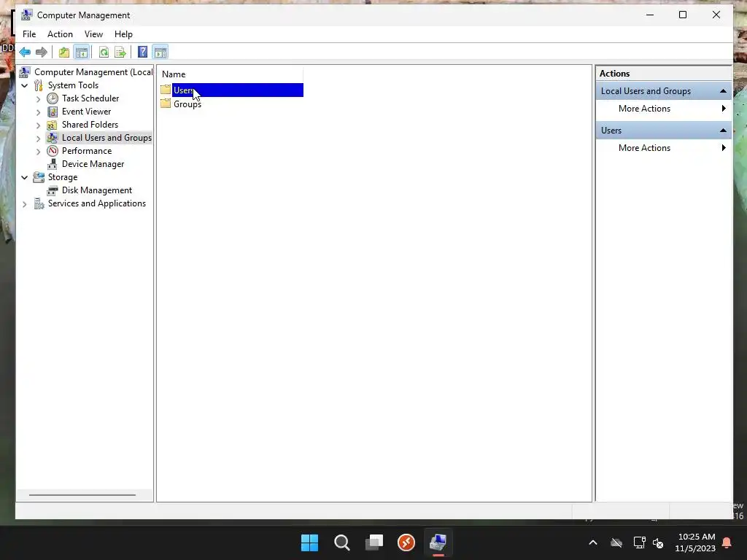The image size is (747, 560).
Task: Expand the Performance node
Action: click(38, 152)
